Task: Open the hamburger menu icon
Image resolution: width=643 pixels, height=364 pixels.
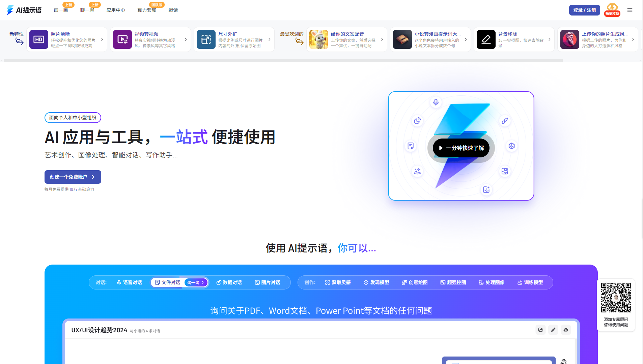Action: pos(630,10)
